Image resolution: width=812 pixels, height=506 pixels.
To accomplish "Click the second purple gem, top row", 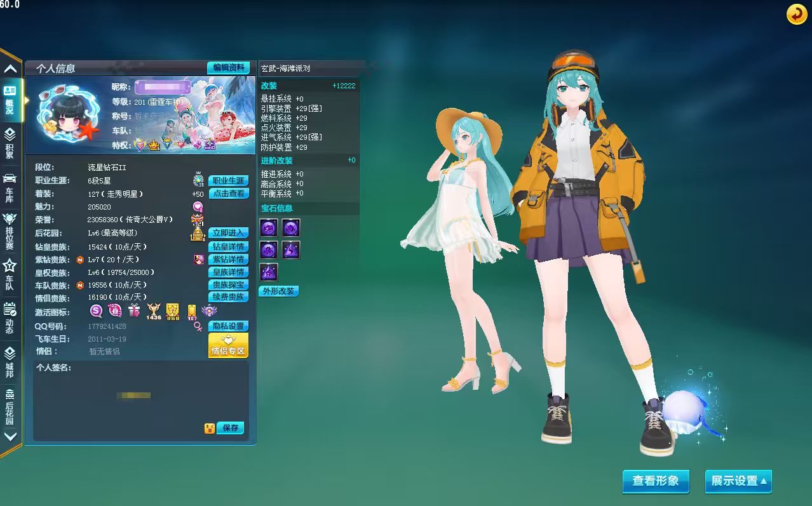I will click(x=291, y=228).
